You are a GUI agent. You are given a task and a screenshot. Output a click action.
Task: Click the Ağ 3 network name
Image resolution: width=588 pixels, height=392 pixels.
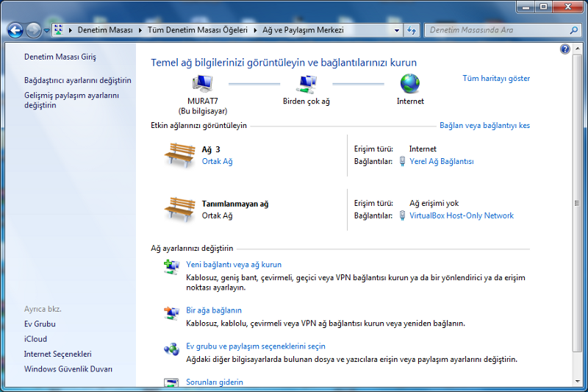tap(211, 149)
